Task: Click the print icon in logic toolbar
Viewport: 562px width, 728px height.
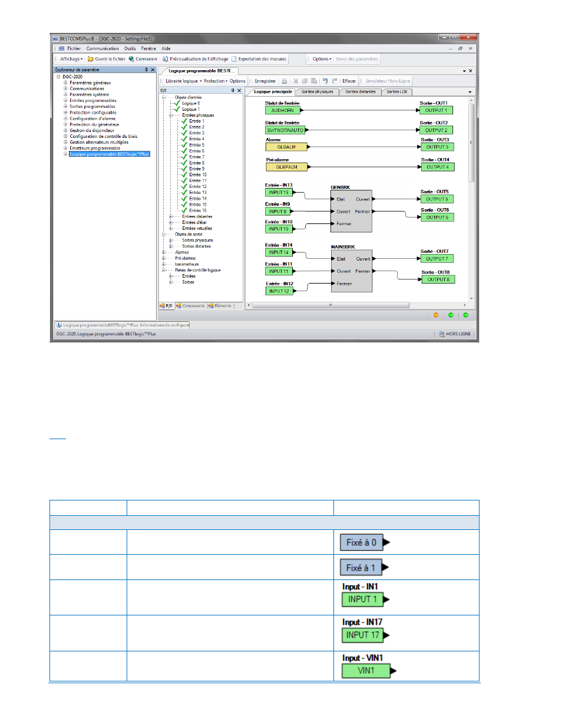Action: (285, 81)
